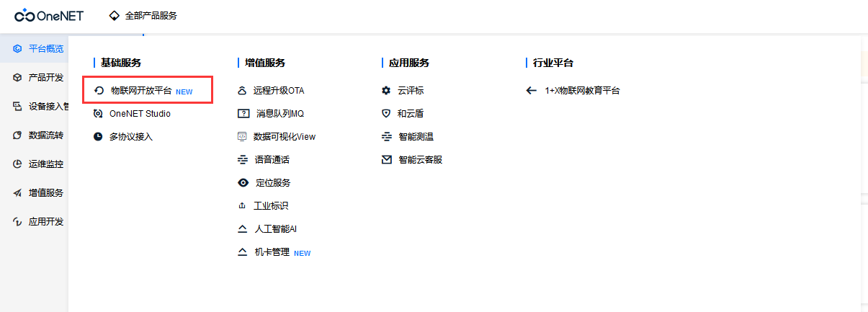Open 设备接入管理 sidebar entry

point(48,107)
